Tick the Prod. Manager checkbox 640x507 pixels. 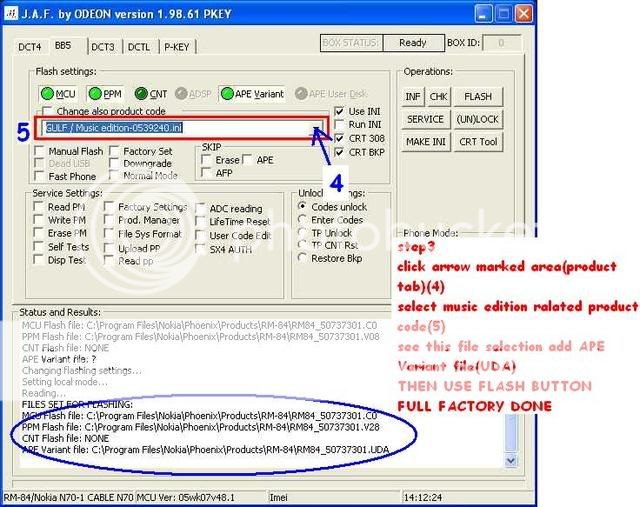click(x=109, y=220)
